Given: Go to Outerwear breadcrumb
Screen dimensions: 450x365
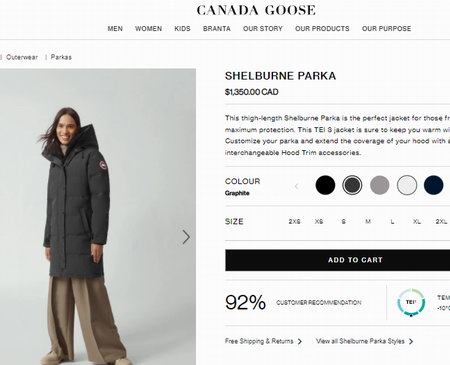Looking at the screenshot, I should point(22,57).
